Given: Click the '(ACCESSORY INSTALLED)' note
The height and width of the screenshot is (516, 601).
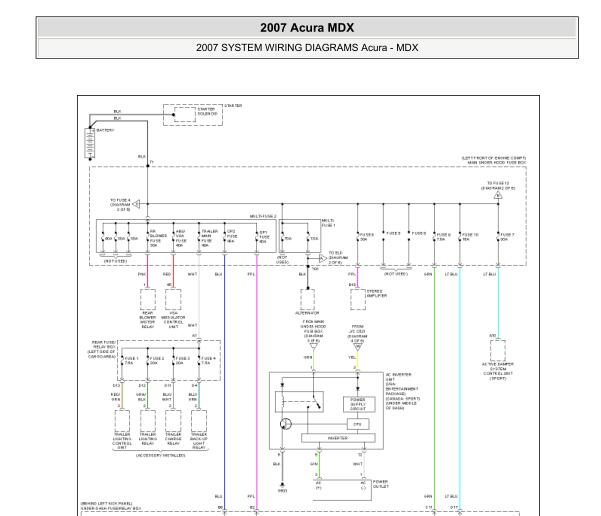Looking at the screenshot, I should point(161,455).
